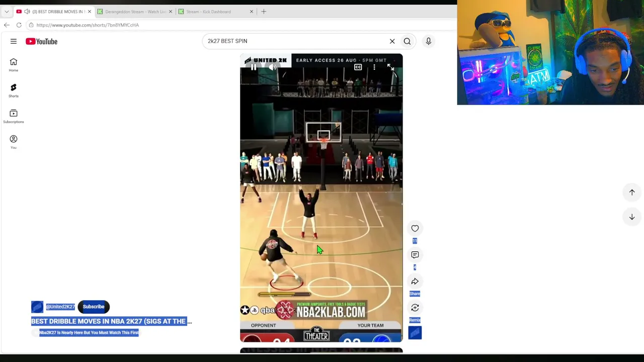Open a new browser tab

(264, 12)
